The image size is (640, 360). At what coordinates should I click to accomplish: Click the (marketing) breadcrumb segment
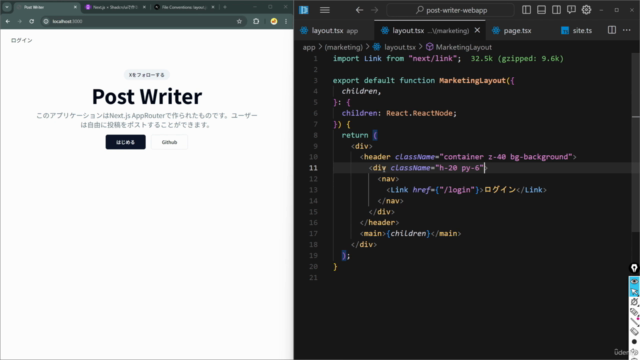[343, 47]
